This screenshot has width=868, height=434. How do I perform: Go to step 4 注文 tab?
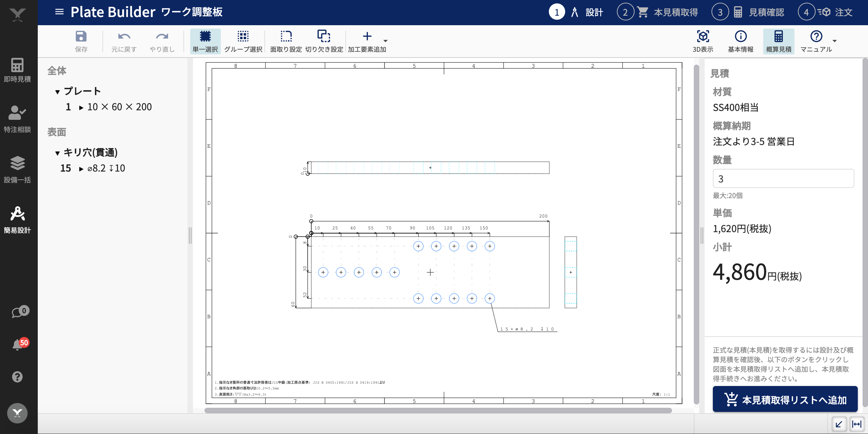click(x=825, y=12)
